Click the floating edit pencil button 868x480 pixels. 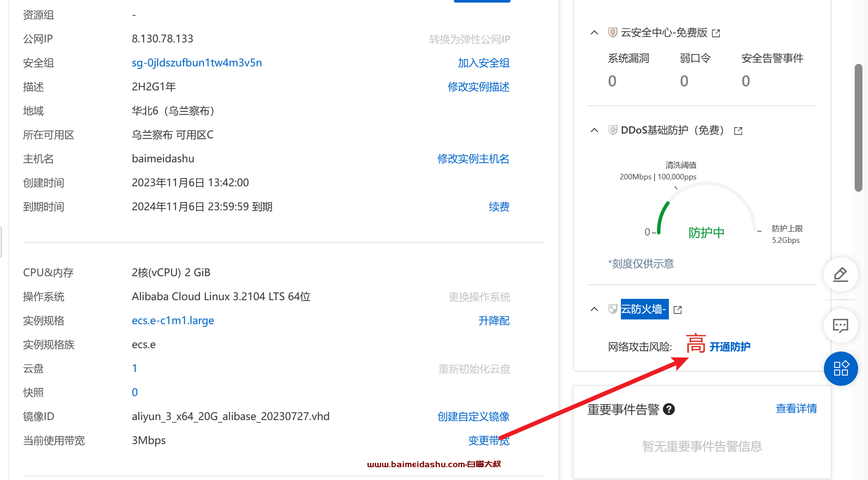pos(841,274)
